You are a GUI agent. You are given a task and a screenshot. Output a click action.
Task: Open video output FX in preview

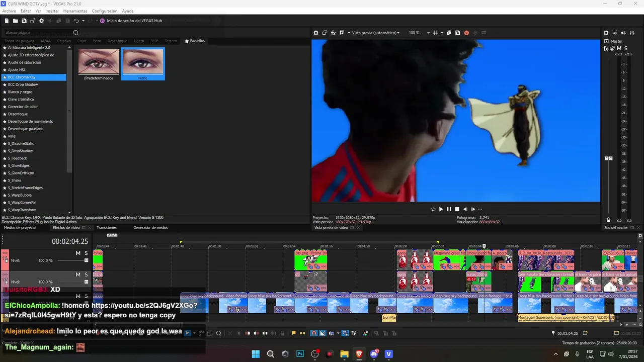click(x=333, y=33)
